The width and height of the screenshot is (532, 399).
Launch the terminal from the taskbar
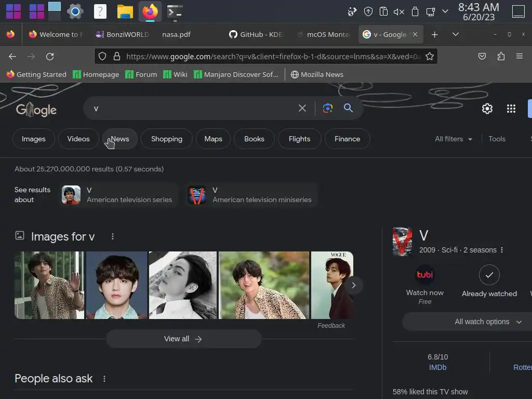(x=175, y=12)
